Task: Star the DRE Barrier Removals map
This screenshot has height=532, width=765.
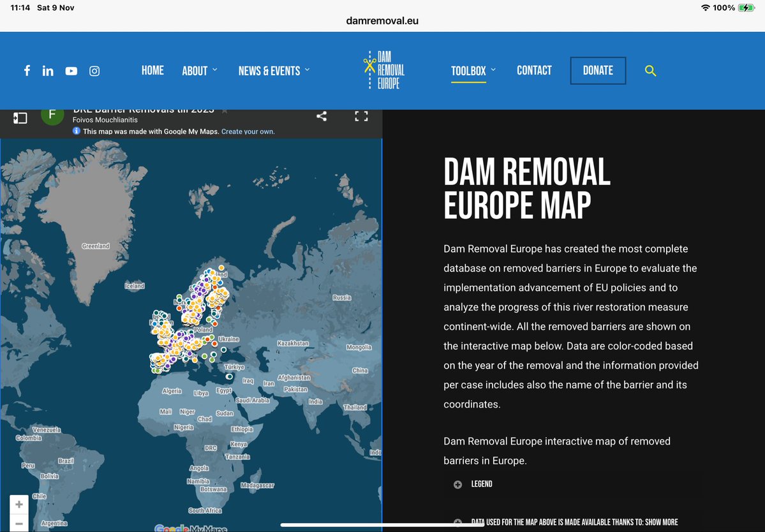Action: point(225,111)
